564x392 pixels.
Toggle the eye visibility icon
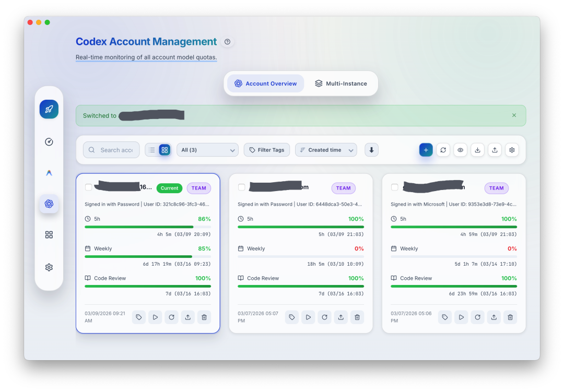click(461, 150)
